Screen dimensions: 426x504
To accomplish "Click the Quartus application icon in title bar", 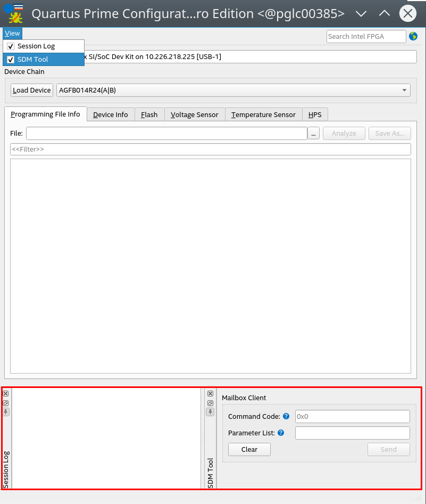I will pyautogui.click(x=13, y=13).
